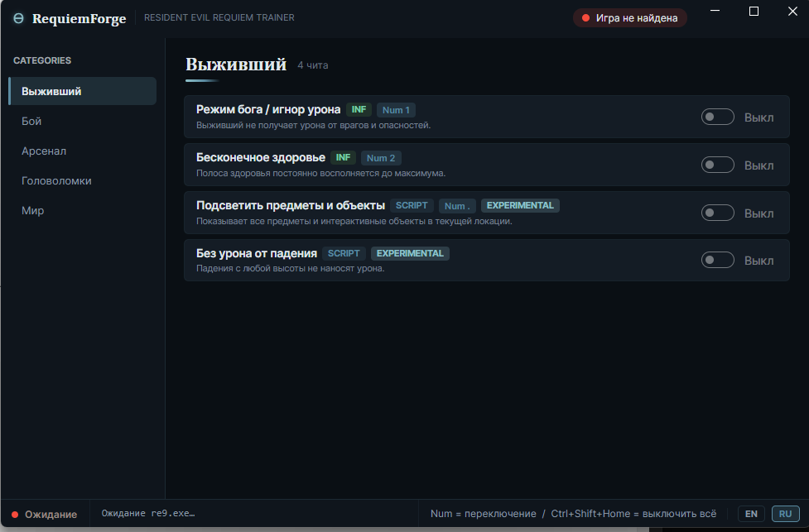
Task: Click Выкл label in Режим бога row
Action: coord(758,117)
